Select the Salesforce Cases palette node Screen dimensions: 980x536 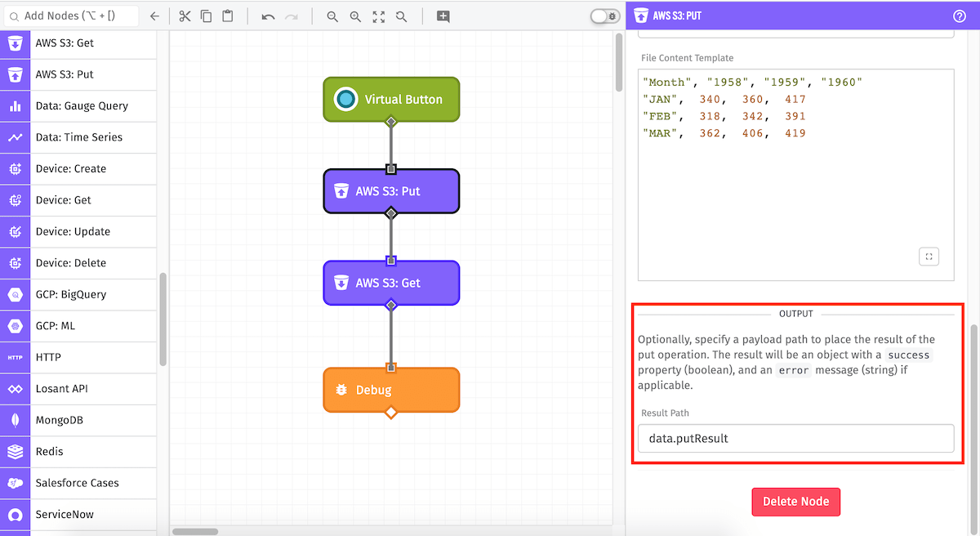78,484
